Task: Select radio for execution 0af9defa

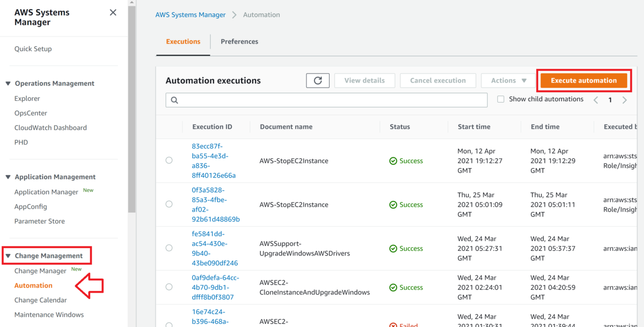Action: point(169,287)
